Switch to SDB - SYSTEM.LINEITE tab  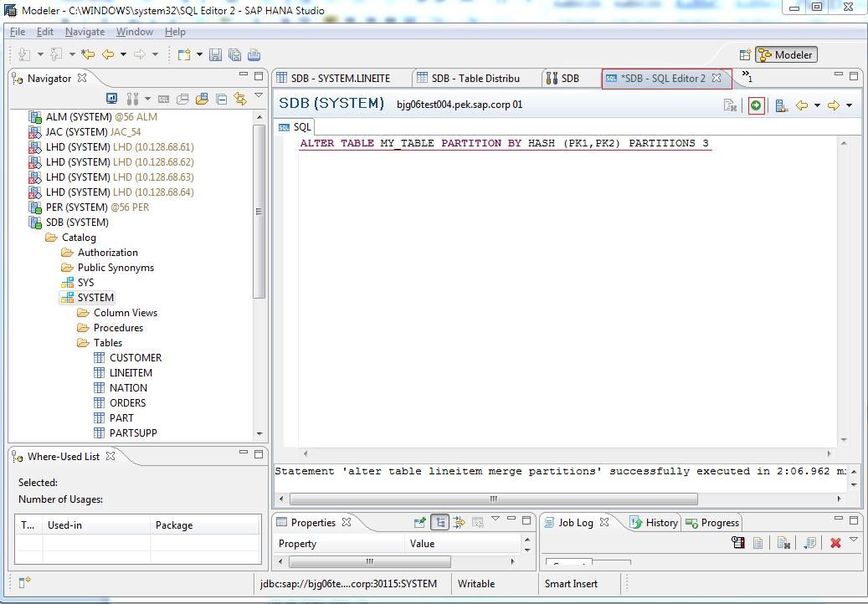click(340, 79)
